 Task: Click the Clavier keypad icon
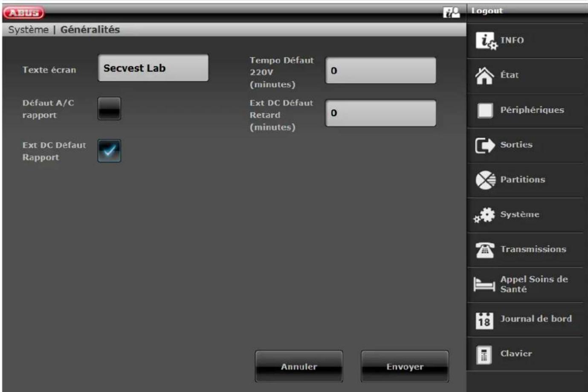click(484, 355)
